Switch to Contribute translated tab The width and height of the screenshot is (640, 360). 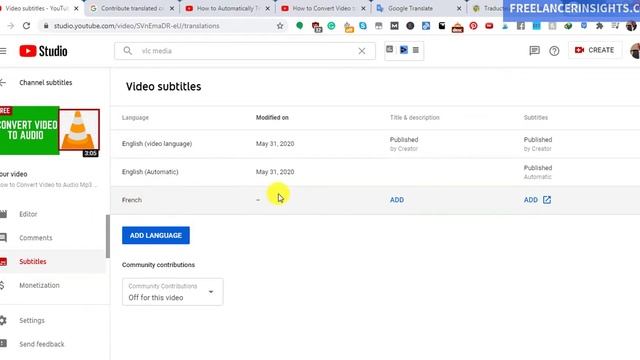point(131,8)
